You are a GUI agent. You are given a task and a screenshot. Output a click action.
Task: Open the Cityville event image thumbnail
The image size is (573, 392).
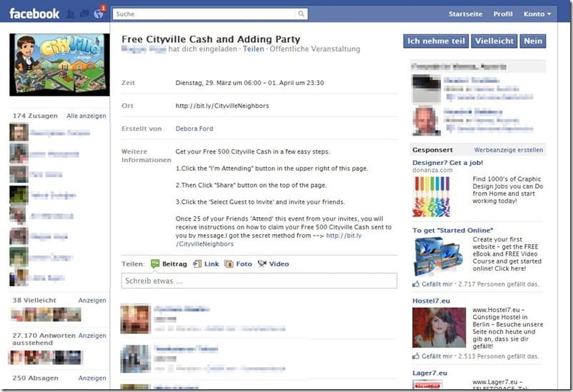coord(59,65)
